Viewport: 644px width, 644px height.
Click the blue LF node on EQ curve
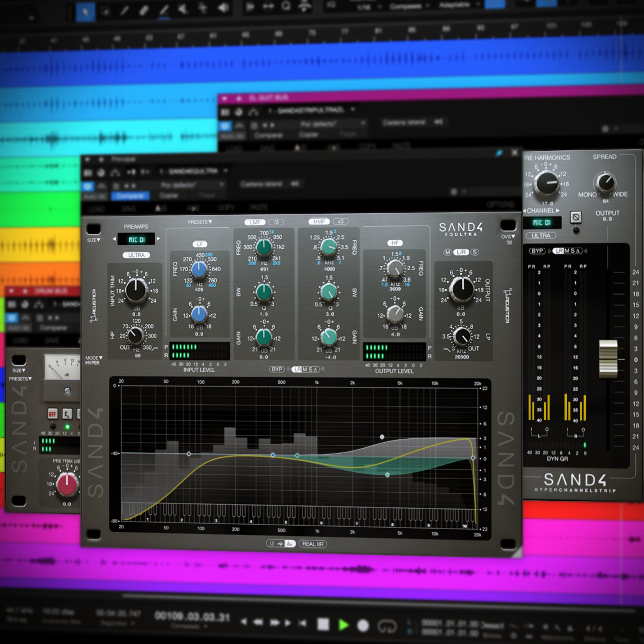click(273, 455)
